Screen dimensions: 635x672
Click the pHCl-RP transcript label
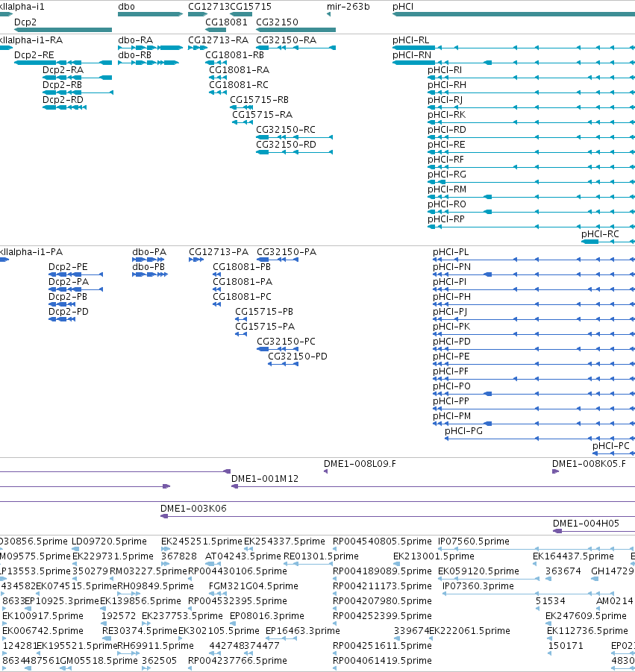pos(446,219)
